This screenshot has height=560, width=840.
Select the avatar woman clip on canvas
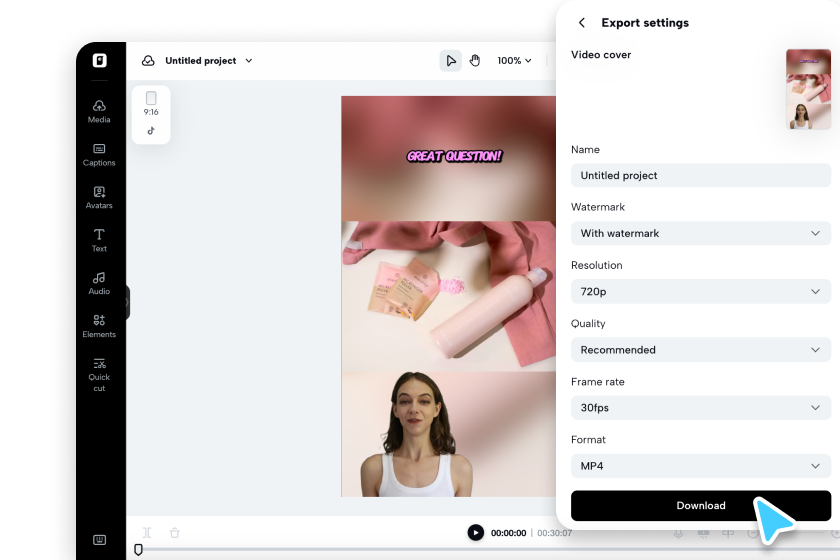coord(416,435)
